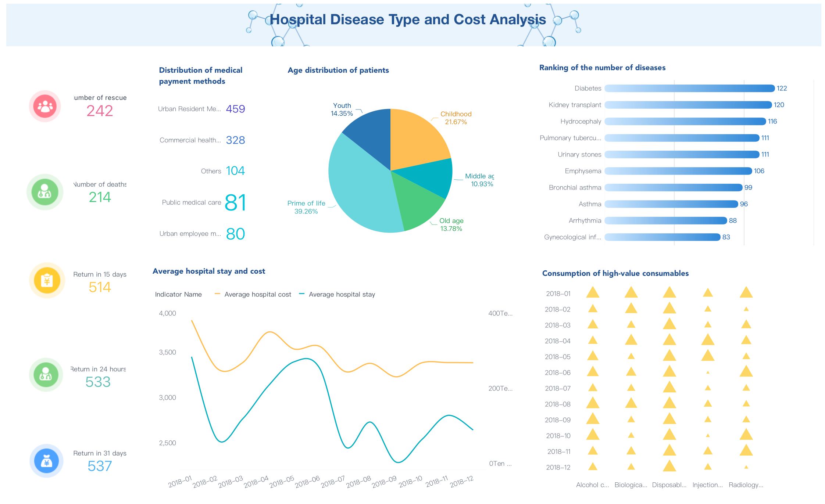Click the yellow clipboard icon for Return in 15 days
The image size is (825, 504).
pyautogui.click(x=47, y=281)
